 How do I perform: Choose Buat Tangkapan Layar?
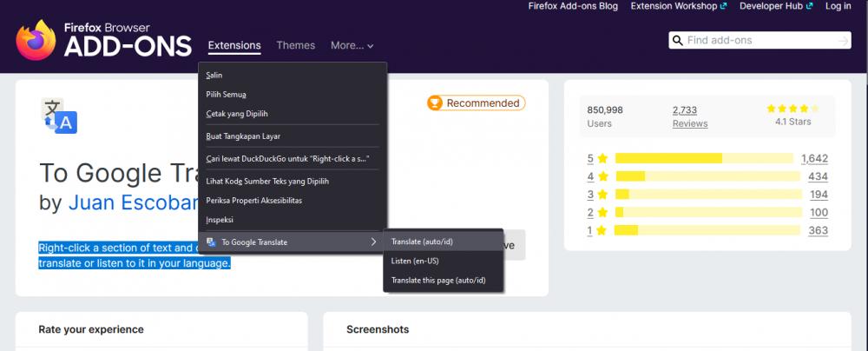[293, 136]
